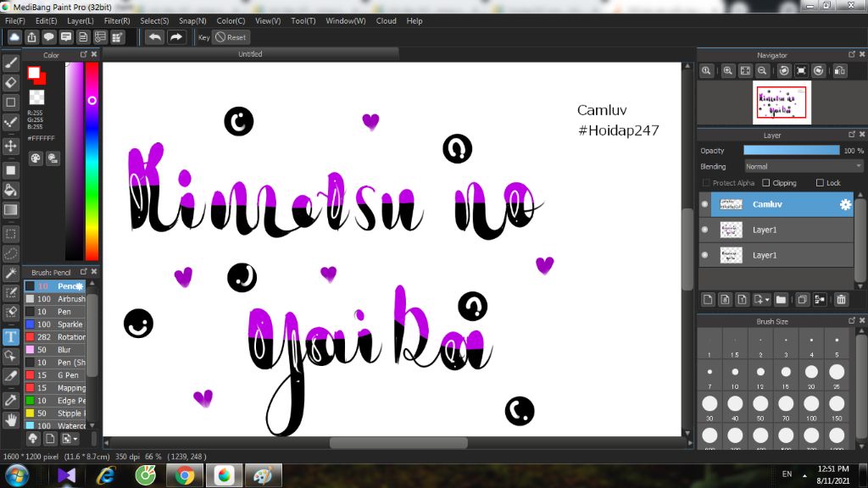The image size is (868, 488).
Task: Add a new layer folder
Action: coord(781,299)
